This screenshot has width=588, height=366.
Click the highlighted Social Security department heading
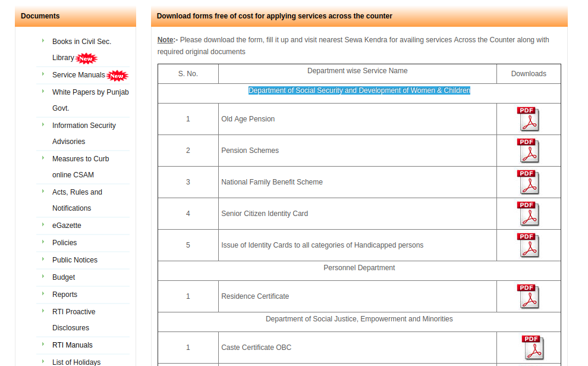click(x=359, y=90)
